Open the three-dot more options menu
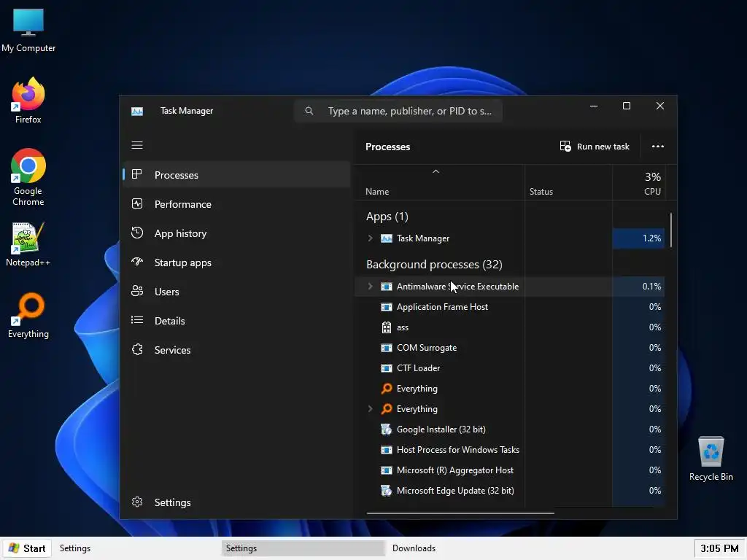This screenshot has height=560, width=747. click(658, 146)
